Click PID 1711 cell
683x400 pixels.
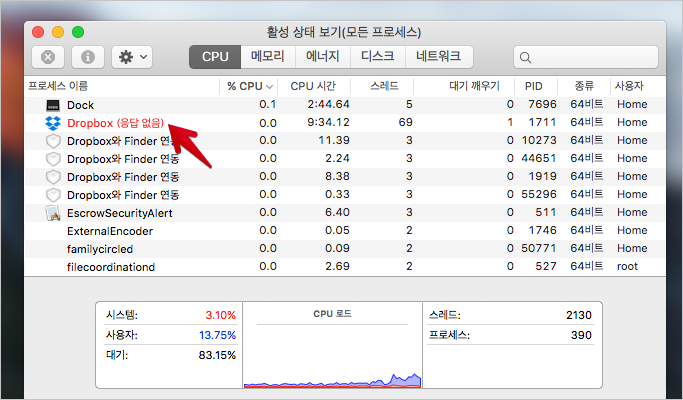[x=542, y=122]
